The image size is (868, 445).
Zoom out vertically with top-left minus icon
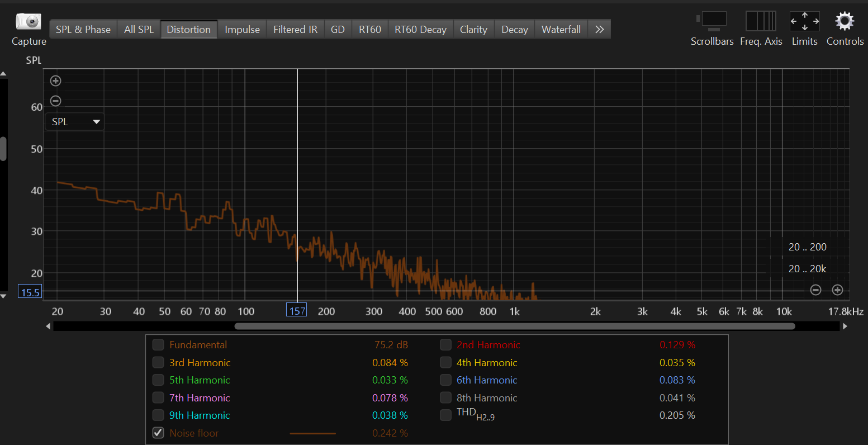pyautogui.click(x=55, y=101)
